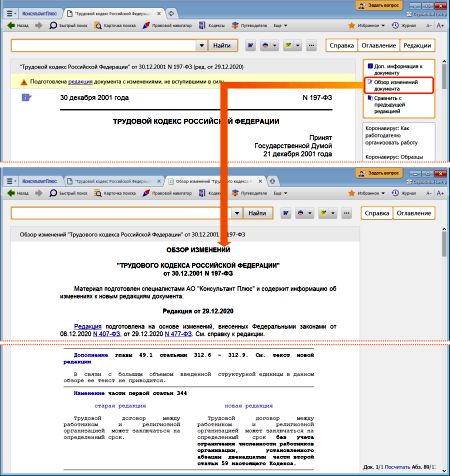Open hamburger menu in upper window

point(11,14)
